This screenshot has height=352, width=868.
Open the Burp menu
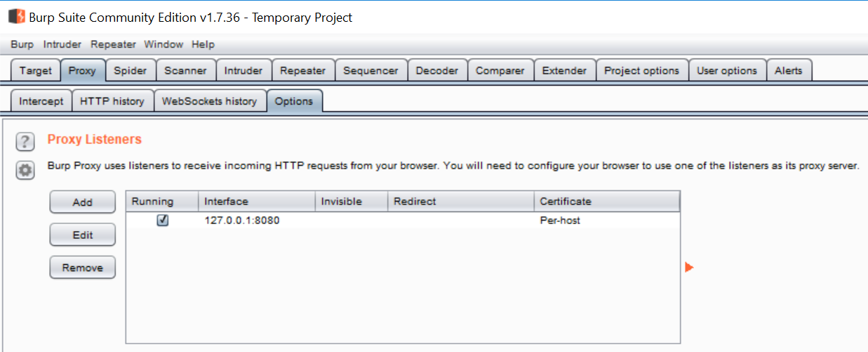coord(22,44)
